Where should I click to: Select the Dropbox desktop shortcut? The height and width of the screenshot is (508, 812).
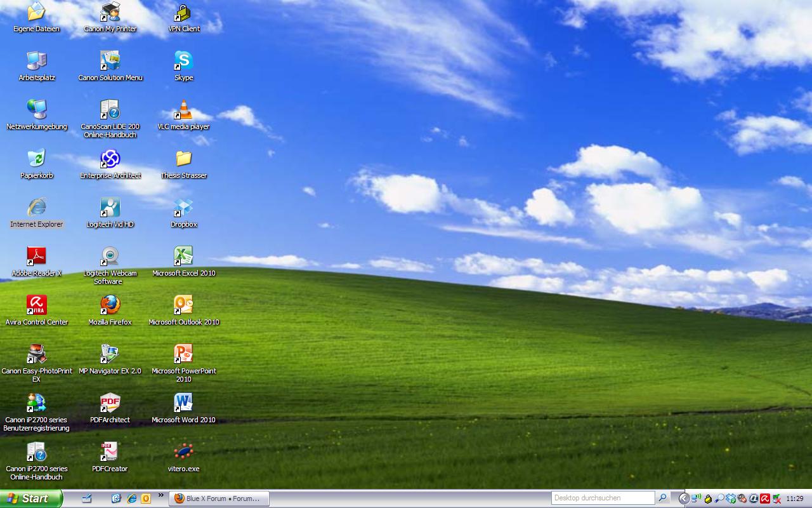pyautogui.click(x=184, y=213)
